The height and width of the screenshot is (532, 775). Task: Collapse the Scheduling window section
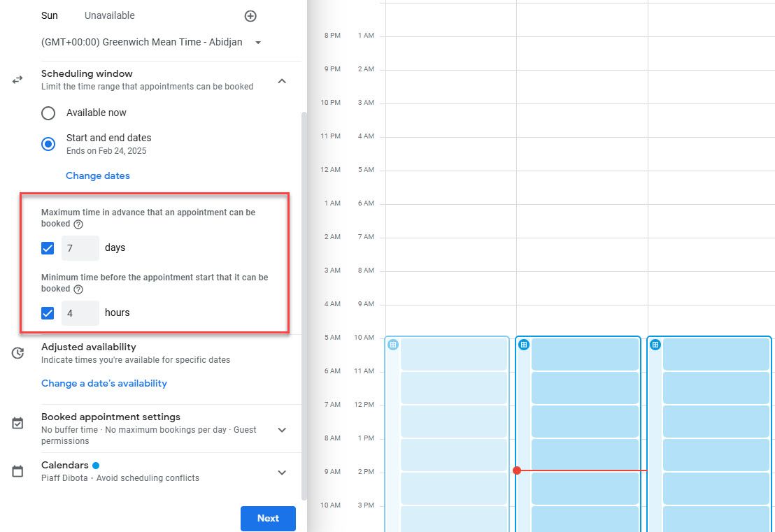pyautogui.click(x=282, y=81)
